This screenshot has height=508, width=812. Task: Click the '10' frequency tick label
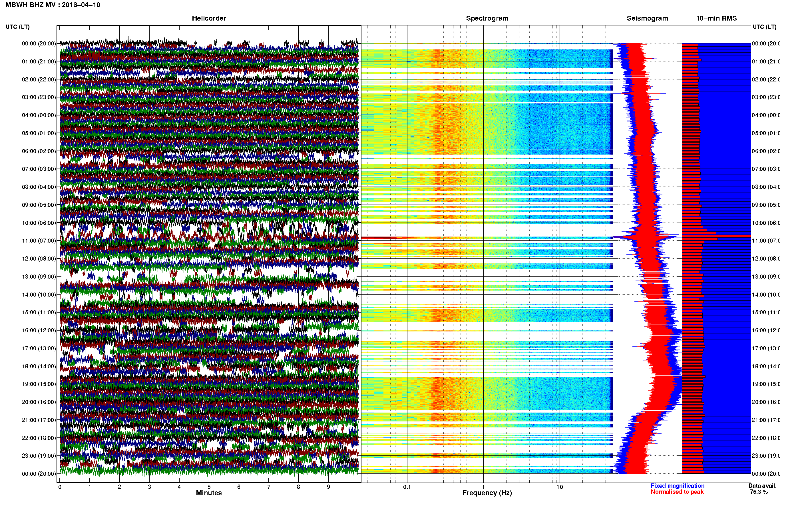560,487
